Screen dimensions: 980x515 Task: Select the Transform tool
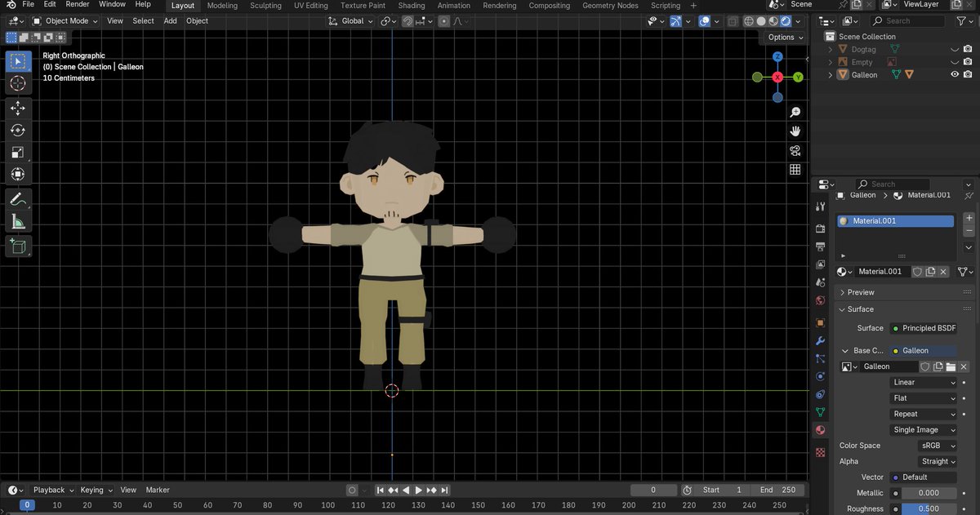(18, 175)
